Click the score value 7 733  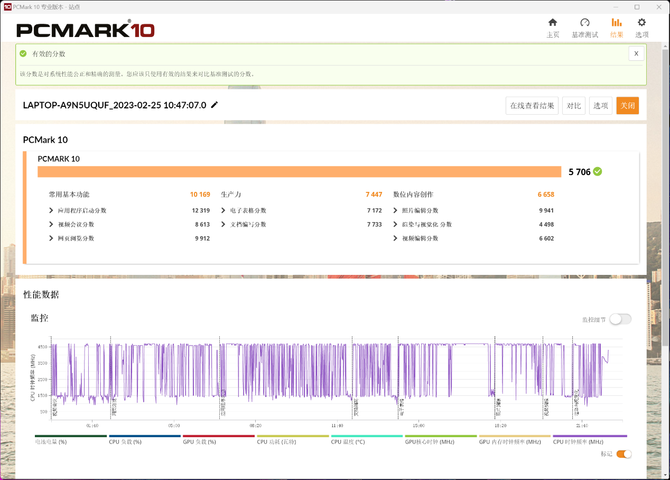coord(374,224)
